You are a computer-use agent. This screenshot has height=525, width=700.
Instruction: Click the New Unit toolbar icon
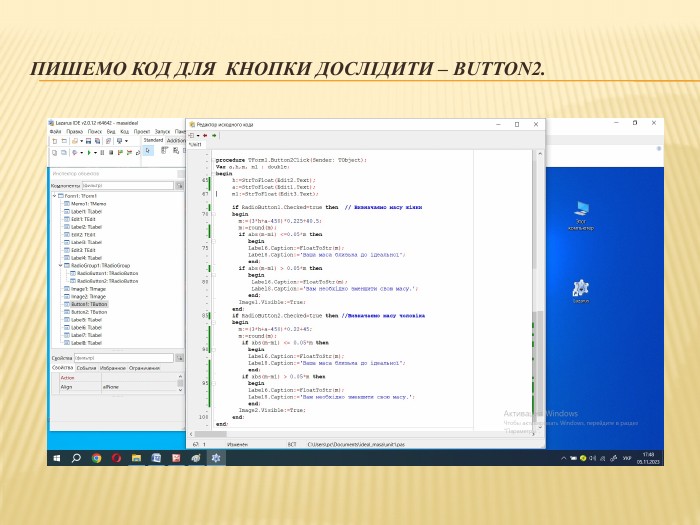[54, 141]
